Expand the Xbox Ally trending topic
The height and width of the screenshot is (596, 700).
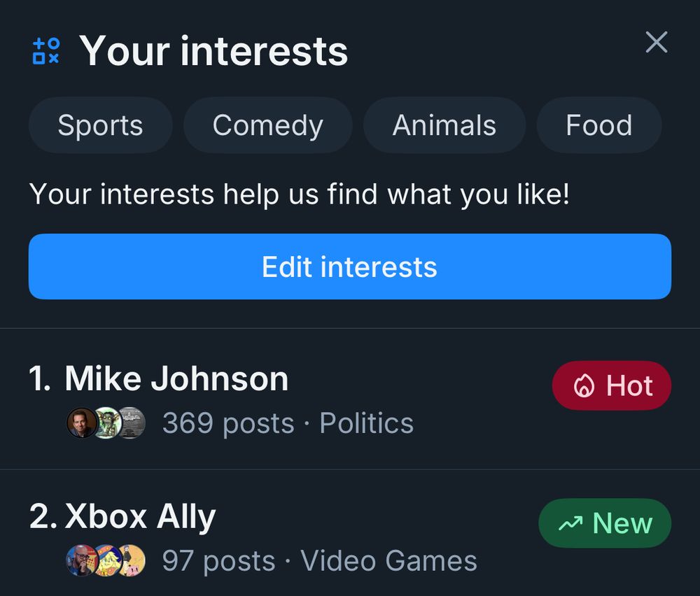pos(140,515)
